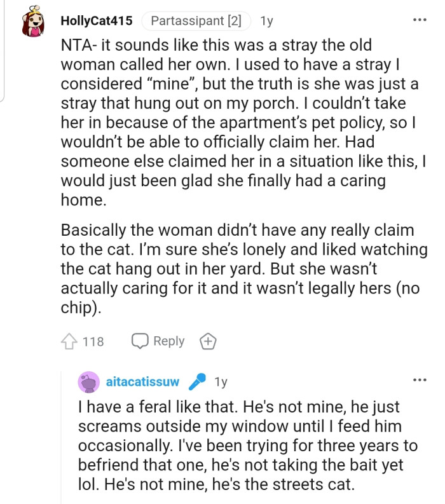445x504 pixels.
Task: Open the 1y timestamp on HollyCat415's comment
Action: click(x=266, y=21)
